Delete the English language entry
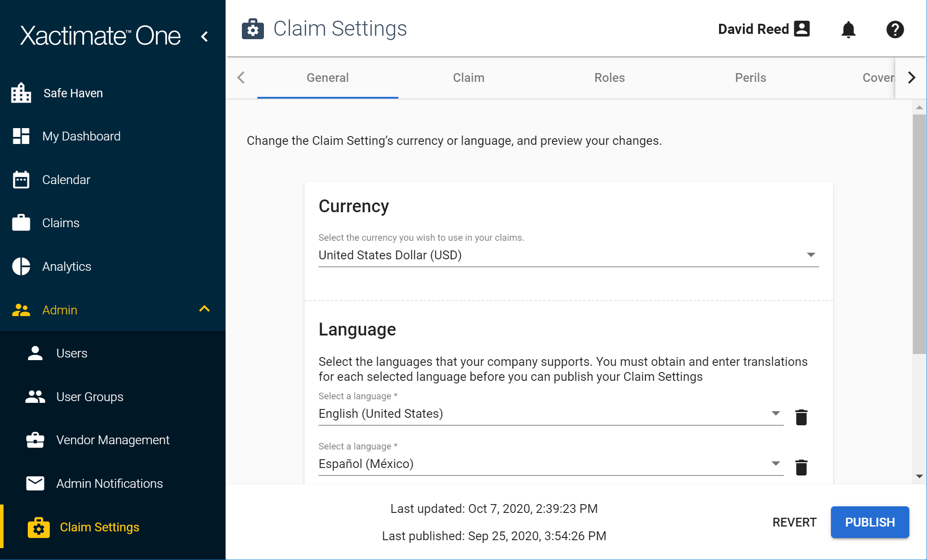 801,417
